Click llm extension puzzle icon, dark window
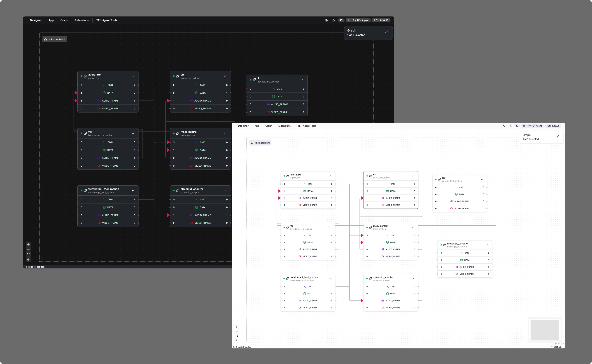 point(254,80)
